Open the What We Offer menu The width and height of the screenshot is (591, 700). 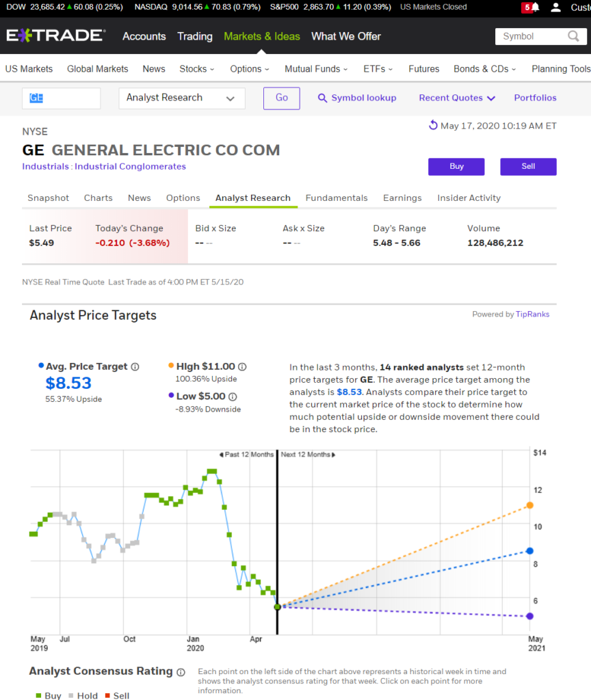pos(346,36)
